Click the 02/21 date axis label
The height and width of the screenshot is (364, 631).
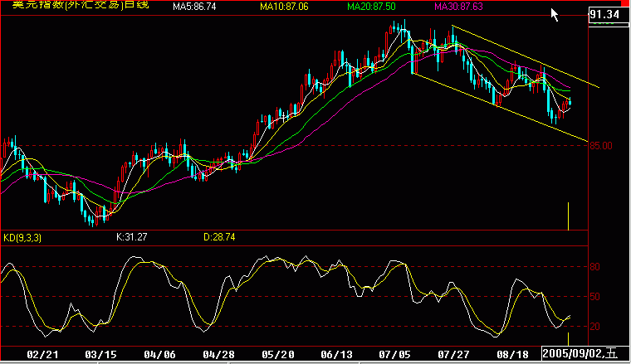pyautogui.click(x=42, y=355)
